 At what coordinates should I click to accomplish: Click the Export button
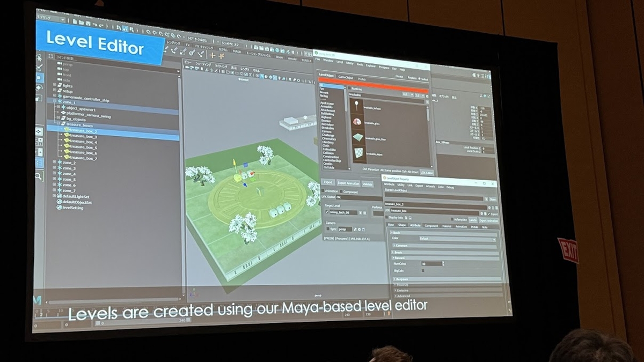pyautogui.click(x=328, y=182)
